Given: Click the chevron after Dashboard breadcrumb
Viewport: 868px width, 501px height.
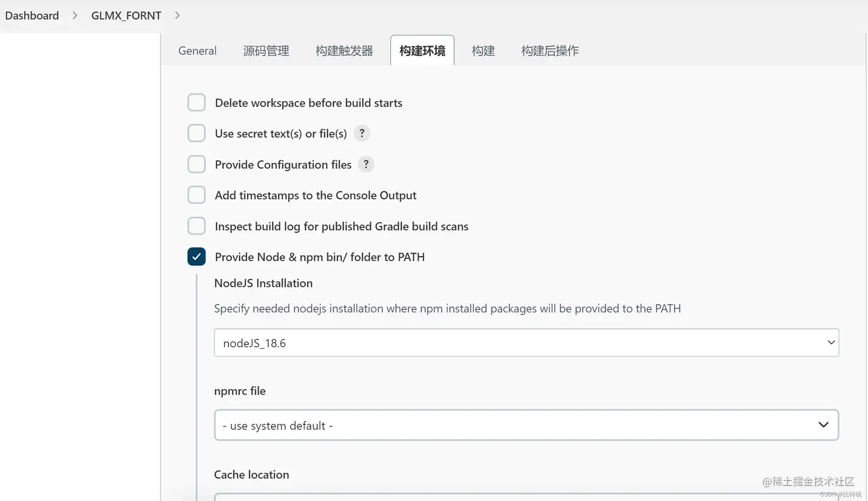Looking at the screenshot, I should click(x=75, y=15).
